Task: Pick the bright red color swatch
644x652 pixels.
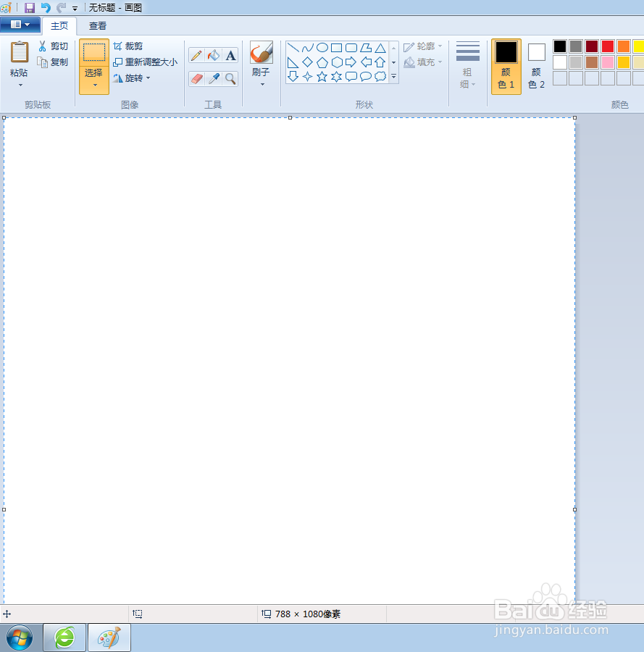Action: [x=608, y=46]
